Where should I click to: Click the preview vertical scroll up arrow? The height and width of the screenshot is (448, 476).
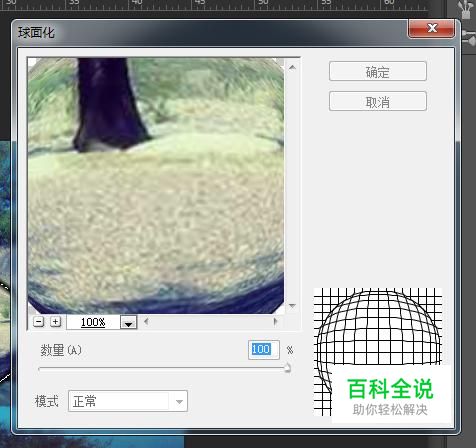292,68
